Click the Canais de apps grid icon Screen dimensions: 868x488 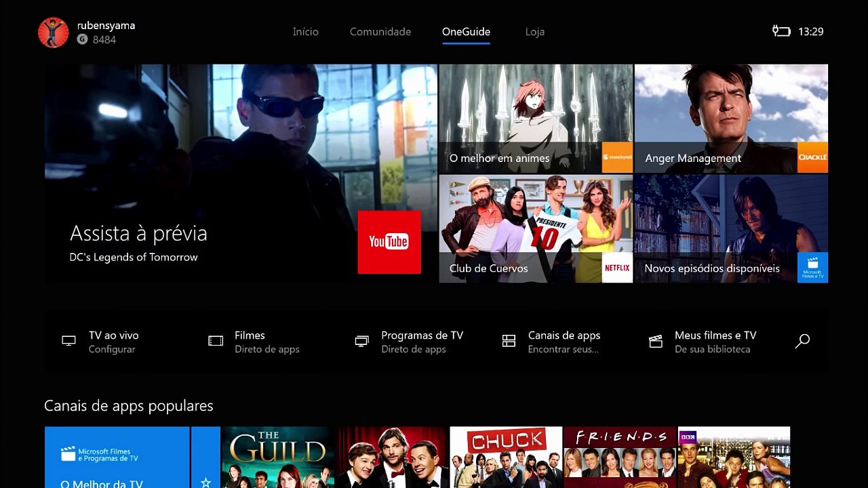point(509,341)
